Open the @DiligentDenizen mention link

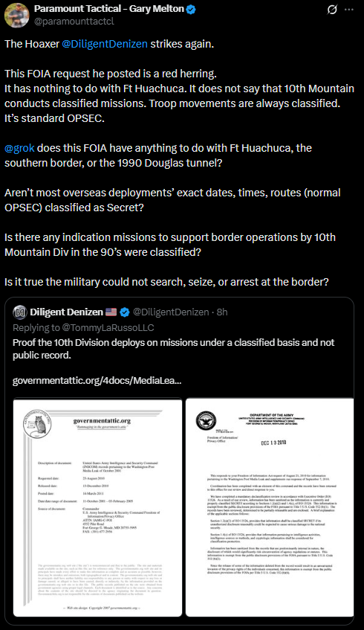105,44
